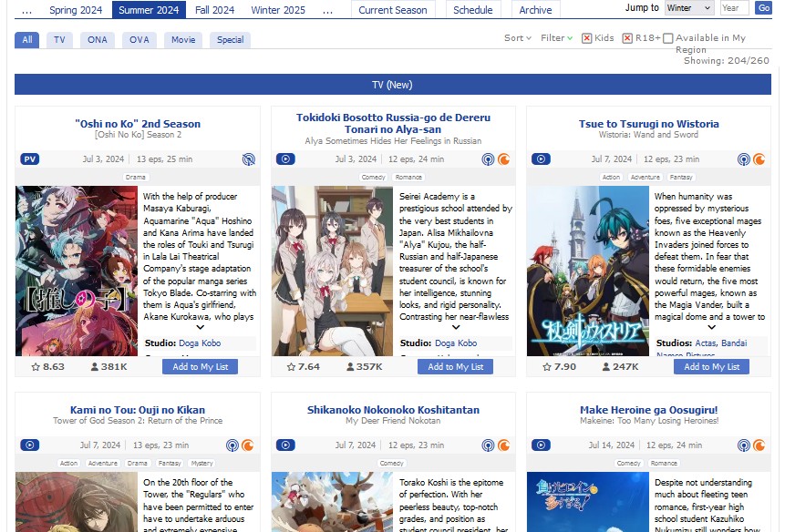The width and height of the screenshot is (785, 532).
Task: Click Crunchyroll icon on Tsue to Tsurugi no Wistoria
Action: (x=759, y=159)
